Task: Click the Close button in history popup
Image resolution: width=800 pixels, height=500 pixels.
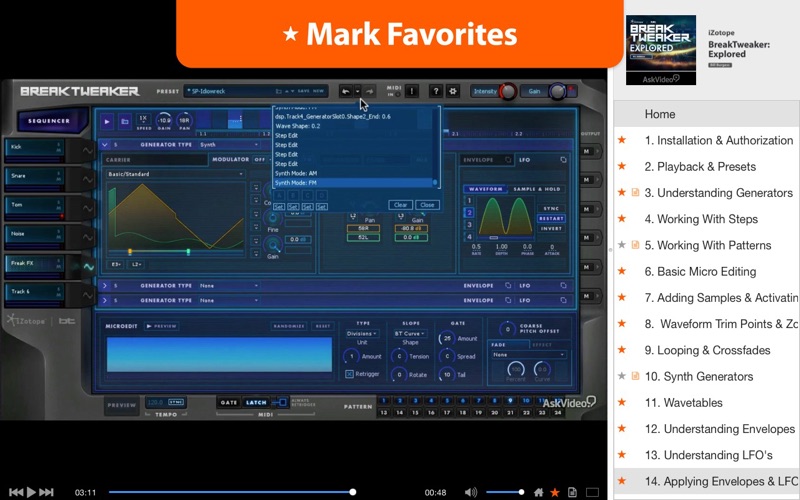Action: [x=427, y=205]
